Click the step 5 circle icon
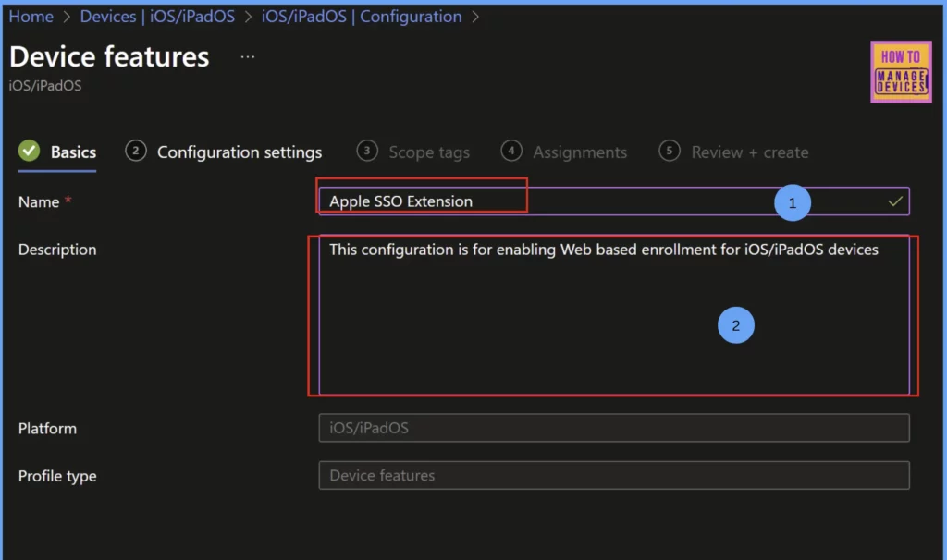The height and width of the screenshot is (560, 947). pyautogui.click(x=670, y=151)
